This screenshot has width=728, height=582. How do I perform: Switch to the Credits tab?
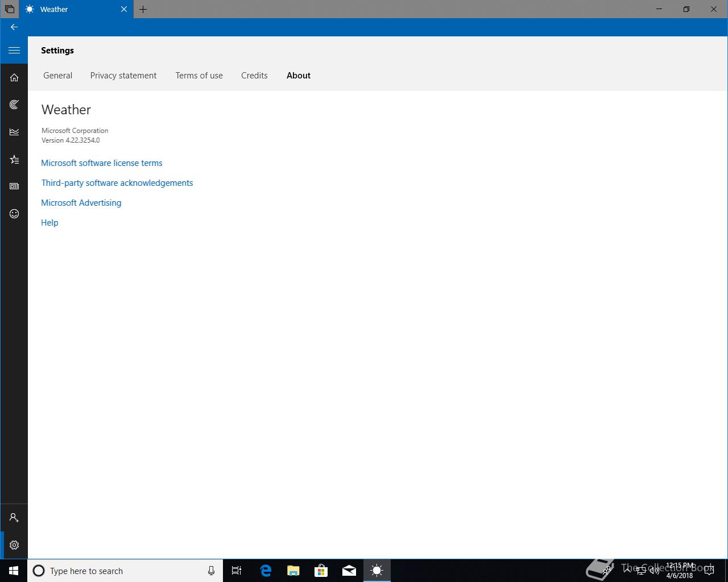coord(254,76)
